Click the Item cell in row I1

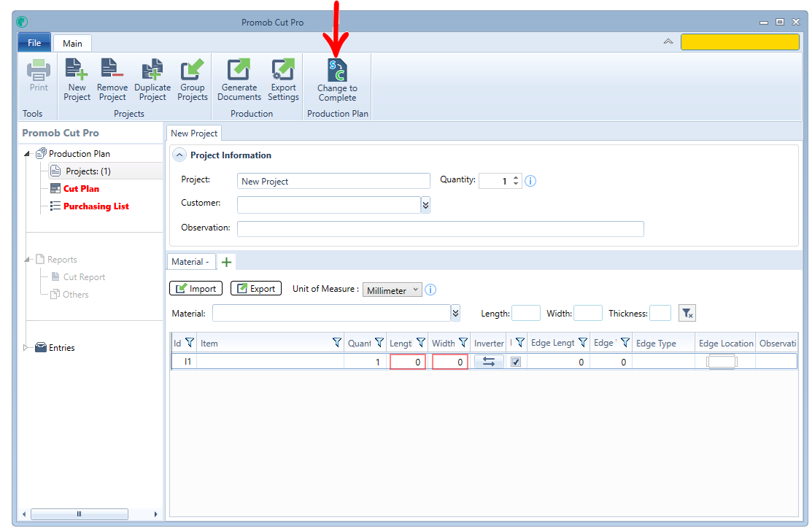270,362
